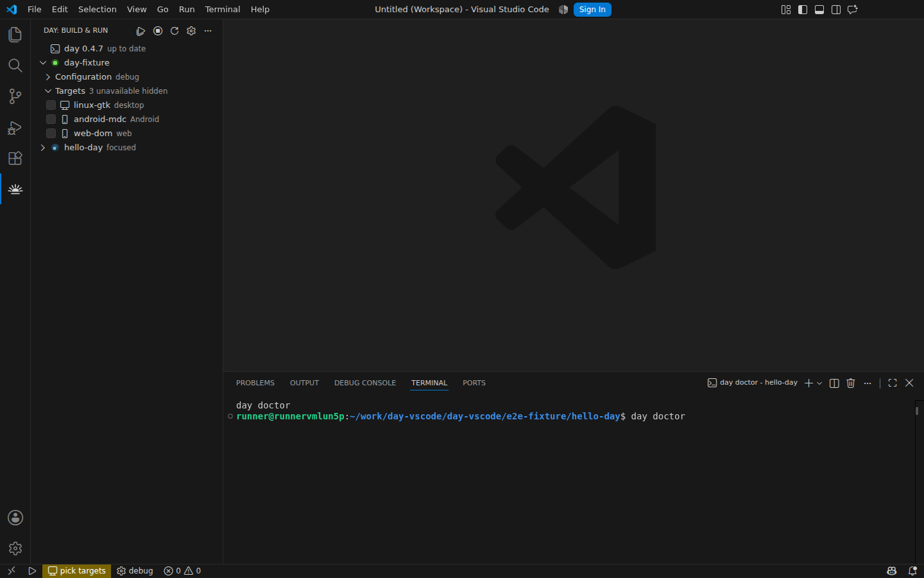Maximize the panel size

click(x=893, y=383)
